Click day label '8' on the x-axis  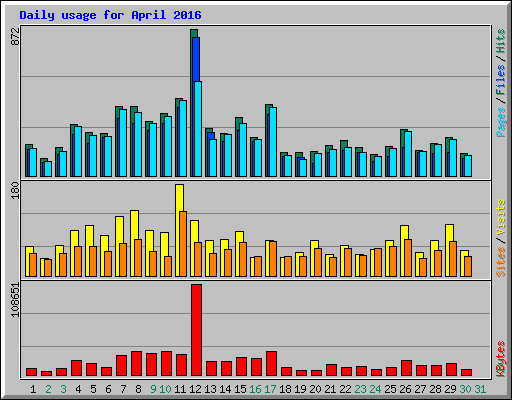[x=138, y=389]
